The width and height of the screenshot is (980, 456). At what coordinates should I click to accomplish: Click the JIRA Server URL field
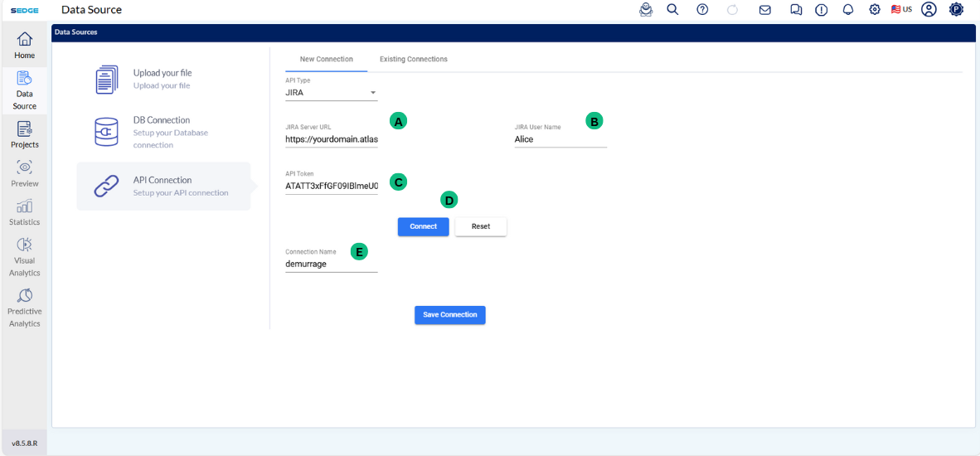(331, 139)
